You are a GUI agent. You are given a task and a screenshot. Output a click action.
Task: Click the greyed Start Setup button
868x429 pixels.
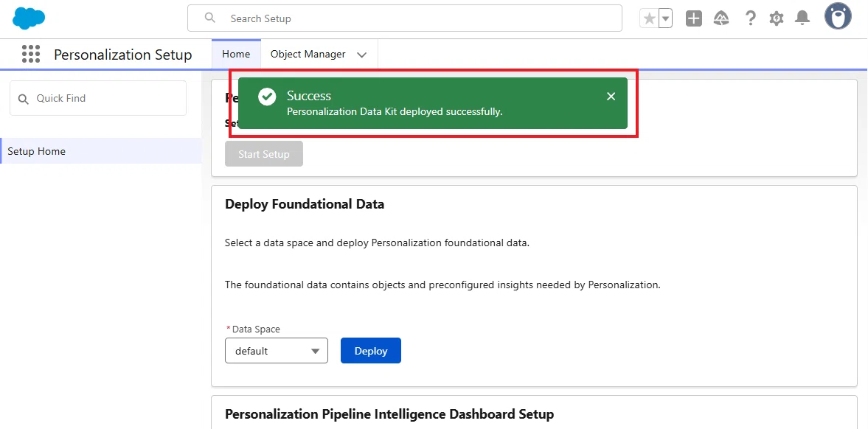tap(264, 154)
